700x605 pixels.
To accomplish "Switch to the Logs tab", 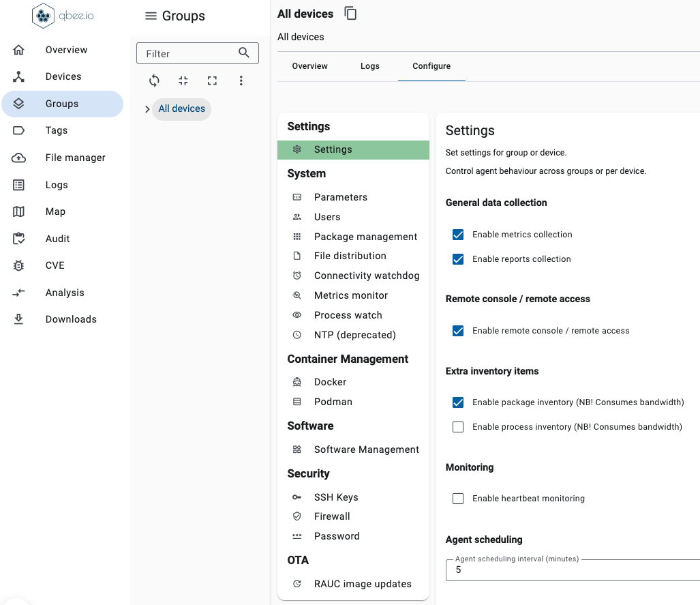I will point(369,66).
